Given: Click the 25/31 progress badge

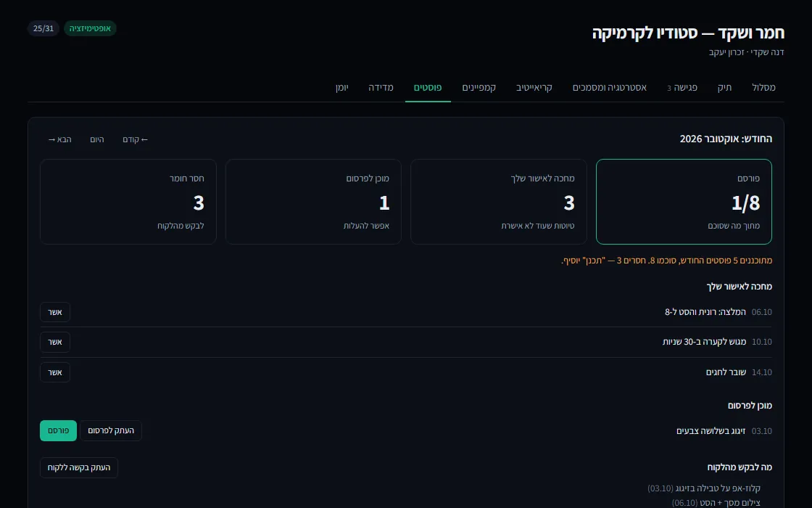Looking at the screenshot, I should tap(43, 28).
